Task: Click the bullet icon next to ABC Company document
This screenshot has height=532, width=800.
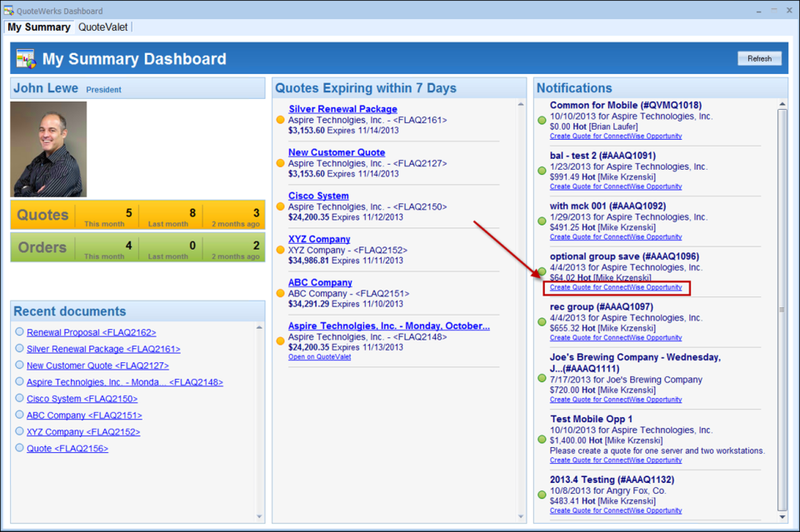Action: (x=21, y=415)
